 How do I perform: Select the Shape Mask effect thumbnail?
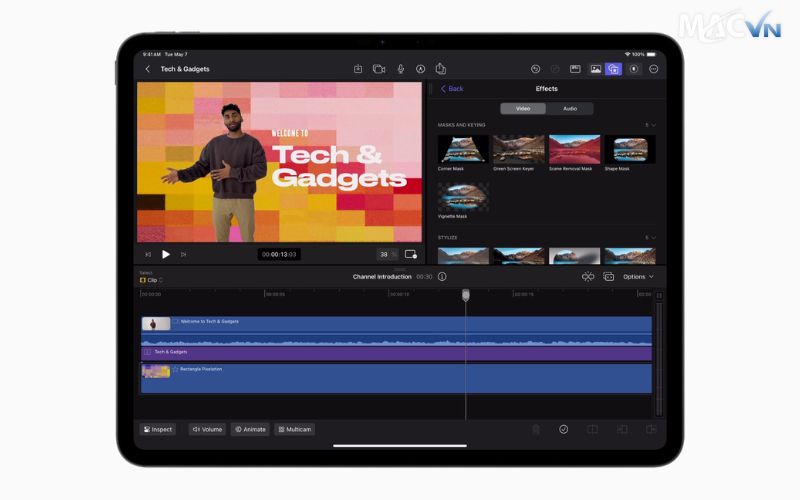(630, 149)
